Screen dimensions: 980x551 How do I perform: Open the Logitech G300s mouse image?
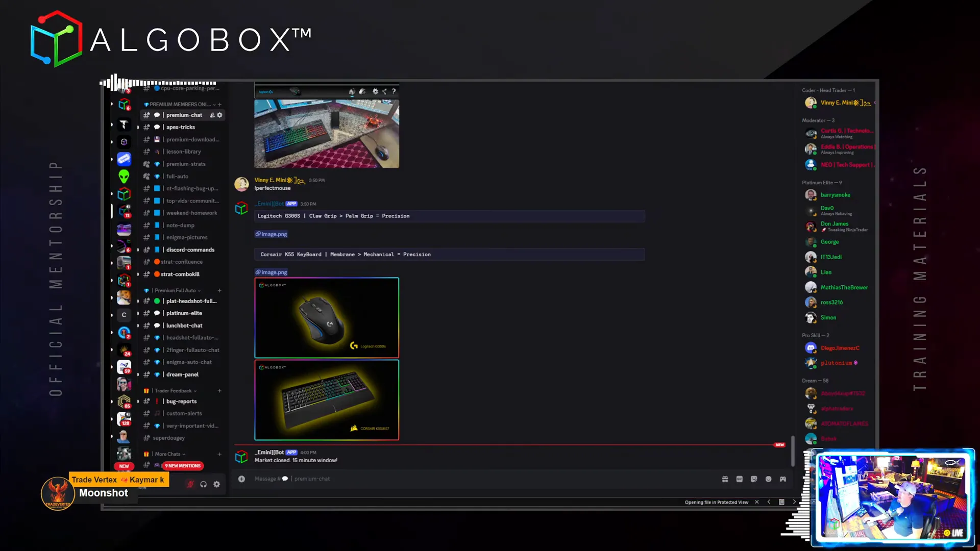click(x=327, y=318)
